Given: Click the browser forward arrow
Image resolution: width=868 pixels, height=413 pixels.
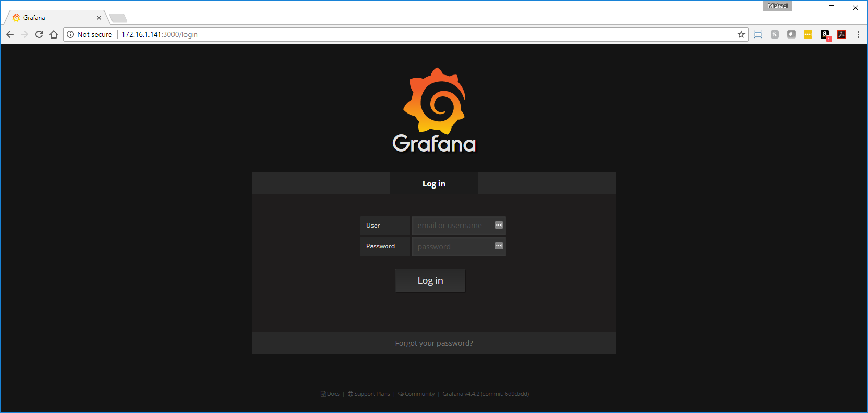Looking at the screenshot, I should [24, 34].
